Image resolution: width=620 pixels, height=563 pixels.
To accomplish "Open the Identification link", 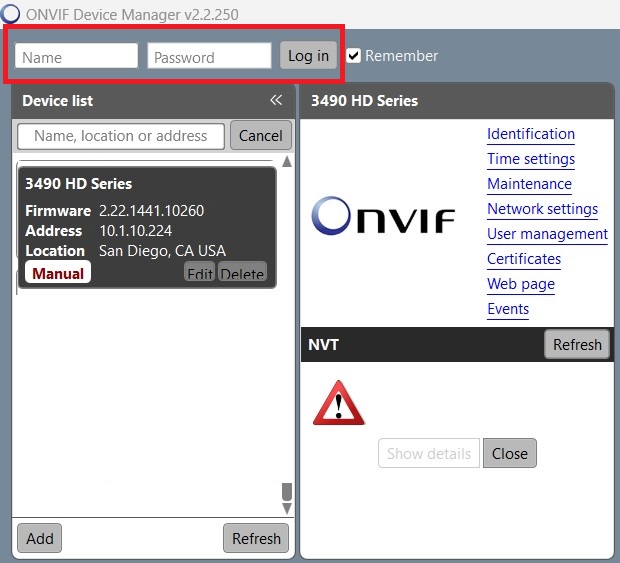I will 531,134.
